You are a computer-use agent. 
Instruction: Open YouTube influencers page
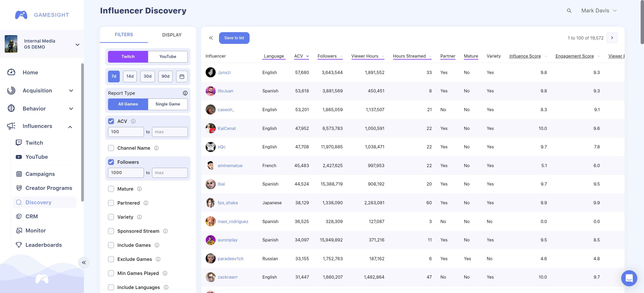(37, 157)
